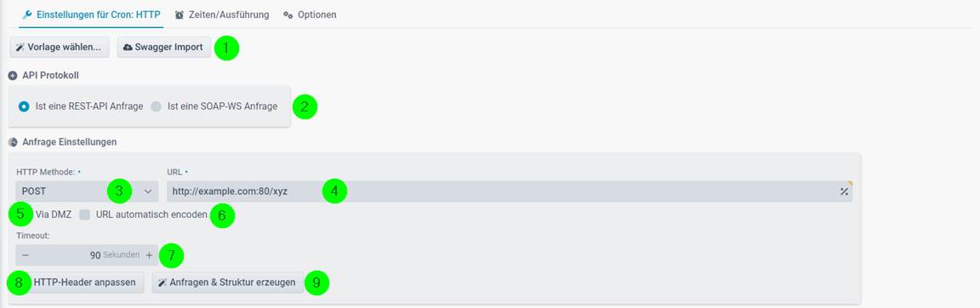980x308 pixels.
Task: Open the Optionen tab
Action: (x=310, y=14)
